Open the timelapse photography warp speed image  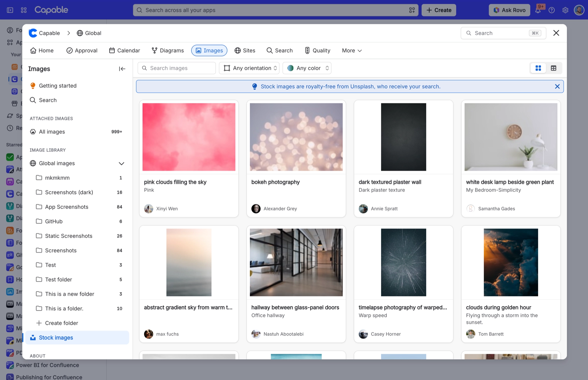[403, 262]
